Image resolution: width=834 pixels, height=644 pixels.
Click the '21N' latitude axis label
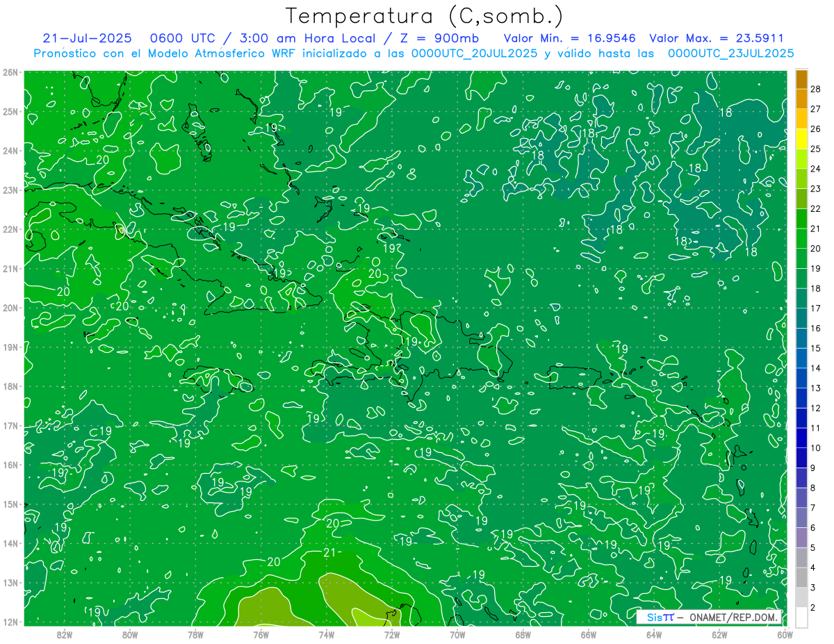pos(10,268)
